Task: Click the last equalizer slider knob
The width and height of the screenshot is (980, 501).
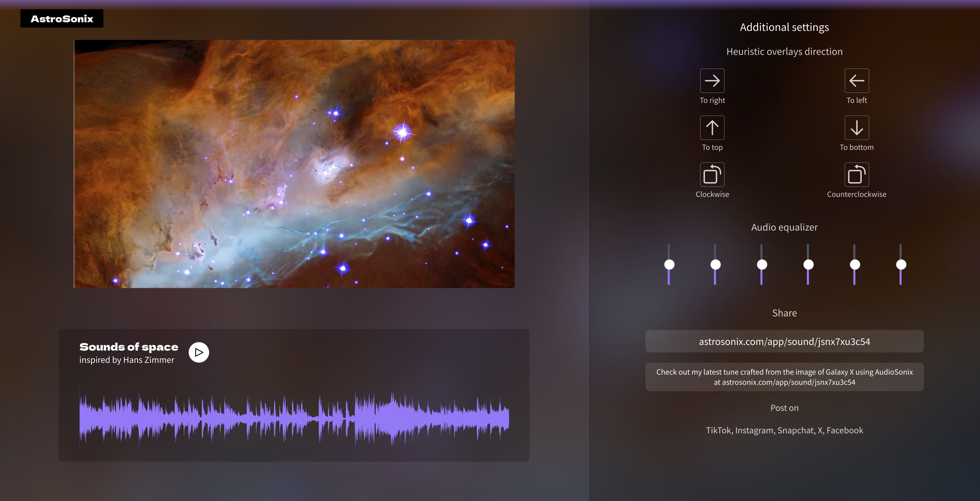Action: pos(901,264)
